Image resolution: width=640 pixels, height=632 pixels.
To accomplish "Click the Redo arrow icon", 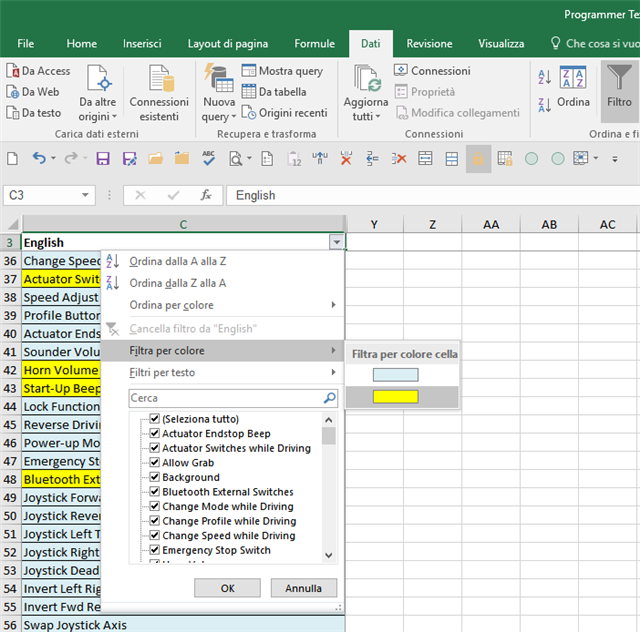I will [71, 158].
